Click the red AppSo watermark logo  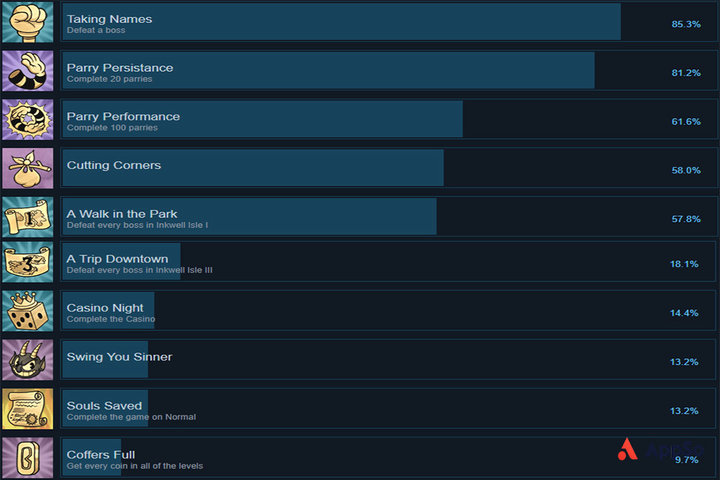pyautogui.click(x=627, y=449)
